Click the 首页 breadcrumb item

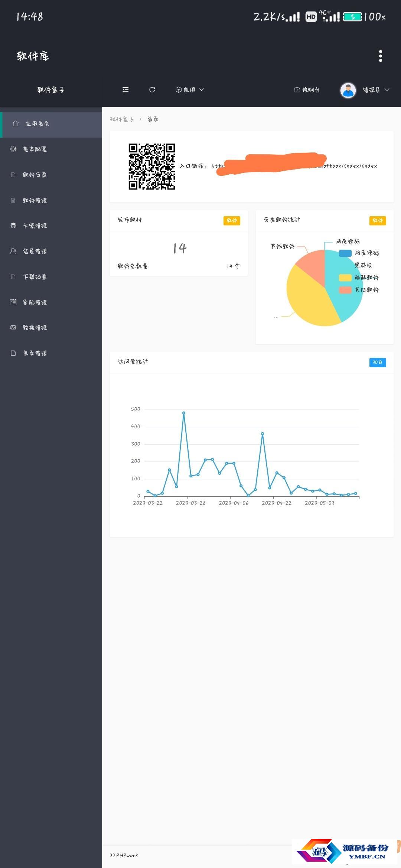[x=153, y=119]
